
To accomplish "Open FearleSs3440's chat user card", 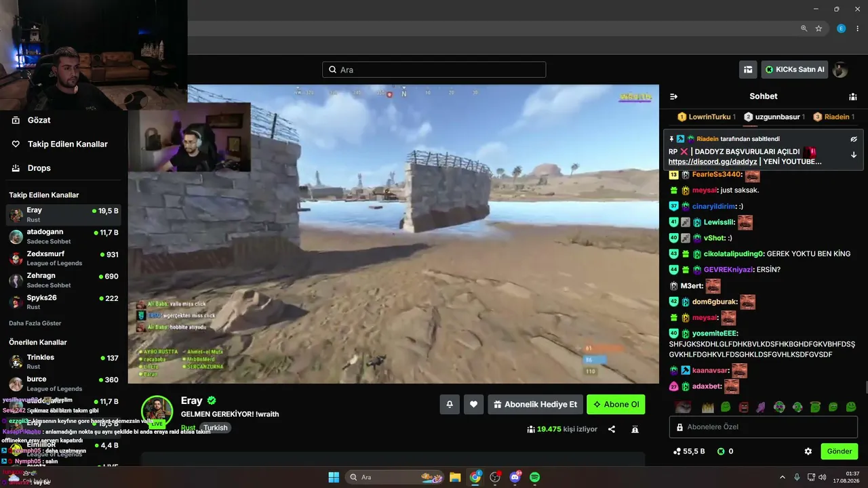I will 716,174.
